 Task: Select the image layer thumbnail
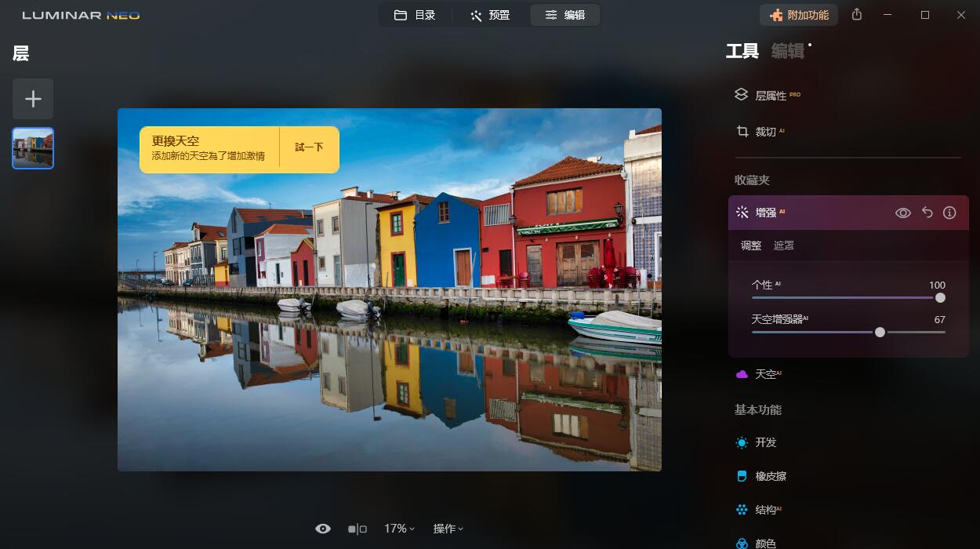tap(32, 147)
